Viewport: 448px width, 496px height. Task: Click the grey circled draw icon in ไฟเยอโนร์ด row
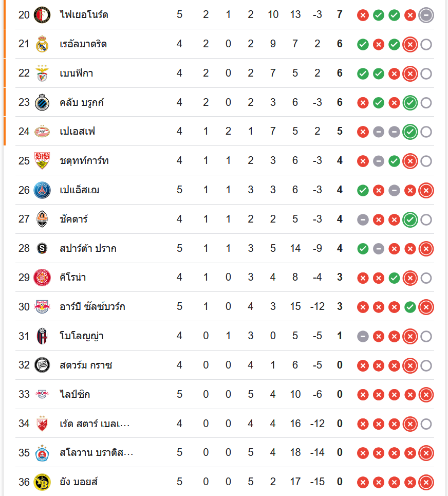pyautogui.click(x=426, y=15)
